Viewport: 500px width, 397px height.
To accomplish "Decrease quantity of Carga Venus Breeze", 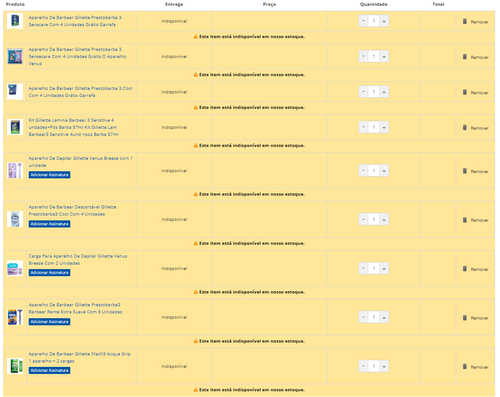I will coord(363,268).
